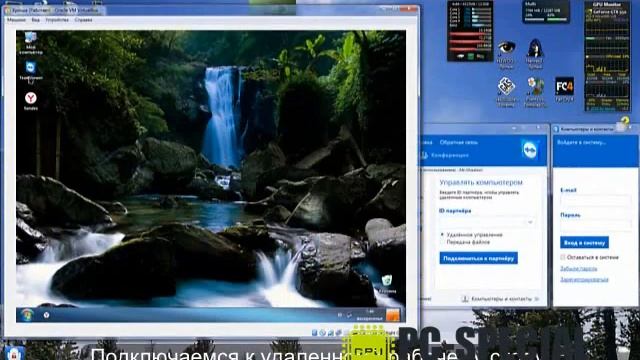Viewport: 640px width, 360px height.
Task: Click the E-mail input field
Action: [596, 201]
